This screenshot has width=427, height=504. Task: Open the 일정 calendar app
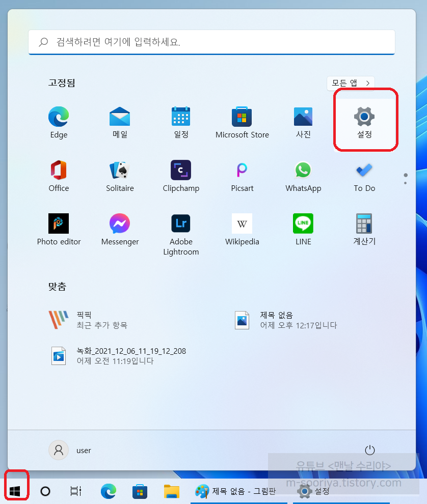coord(181,123)
